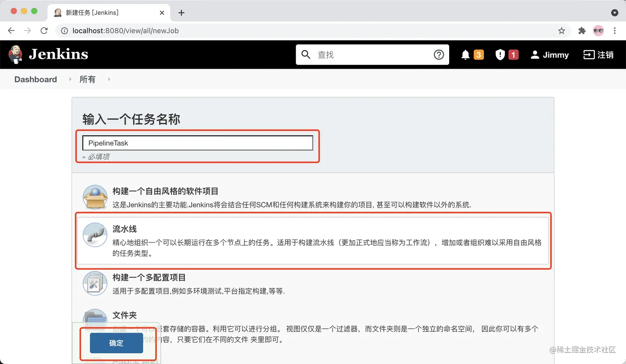Select the pipeline pipe icon
Screen dimensions: 626x364
95,235
